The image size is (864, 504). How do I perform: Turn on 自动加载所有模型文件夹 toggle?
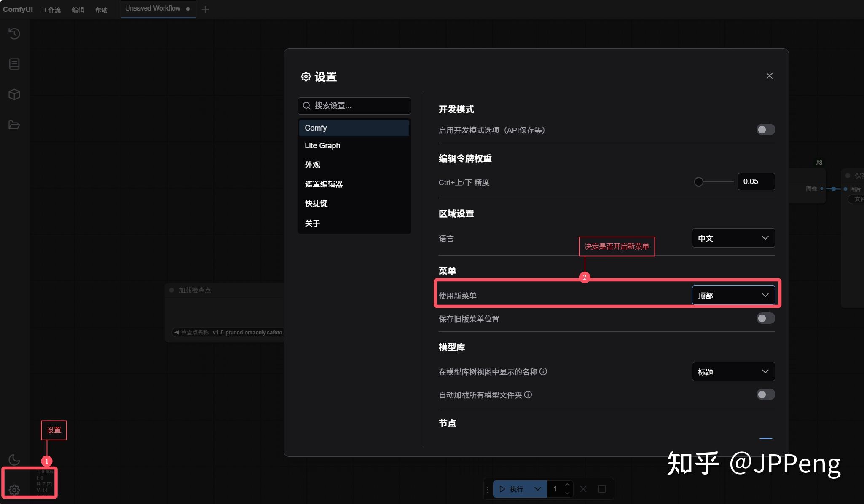[765, 395]
